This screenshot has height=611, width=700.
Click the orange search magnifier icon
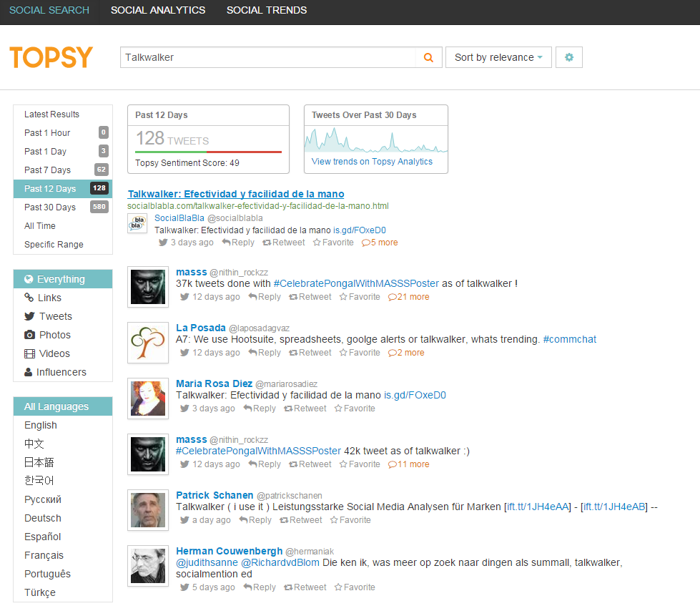(428, 57)
